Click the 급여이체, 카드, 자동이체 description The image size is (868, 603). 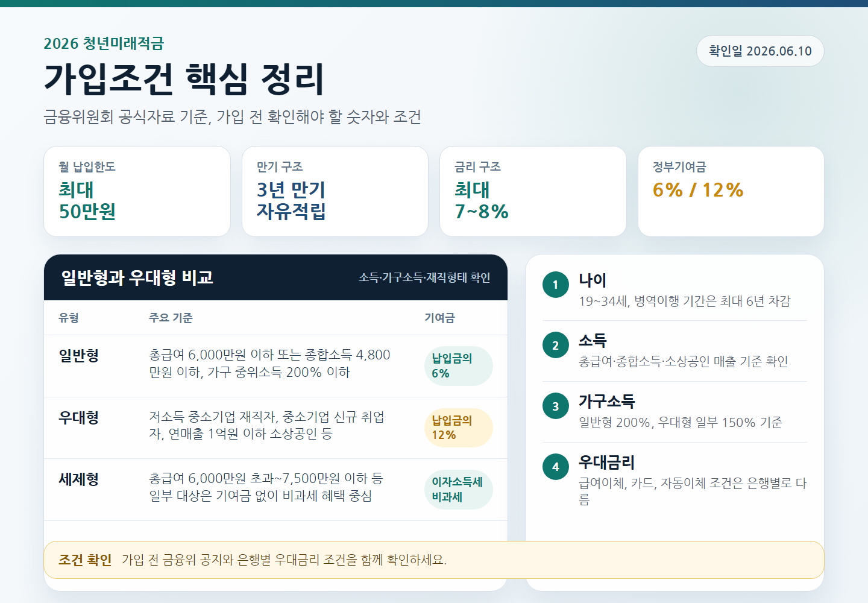point(693,491)
